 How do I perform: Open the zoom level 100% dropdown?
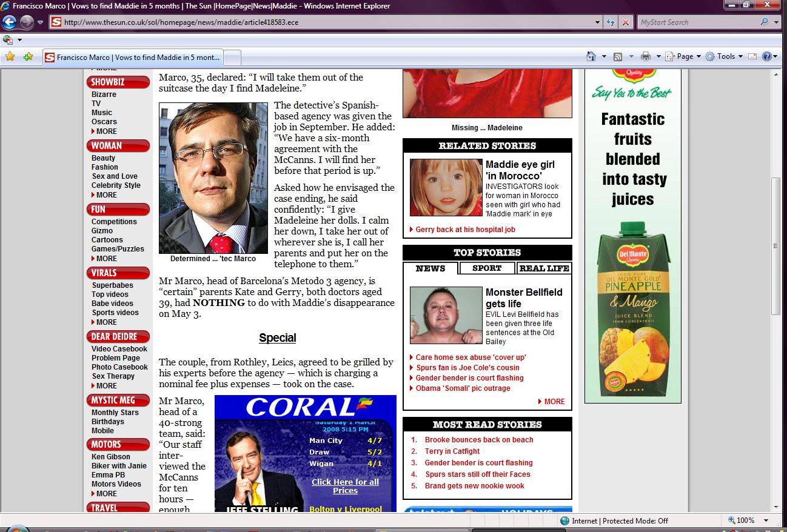tap(749, 520)
